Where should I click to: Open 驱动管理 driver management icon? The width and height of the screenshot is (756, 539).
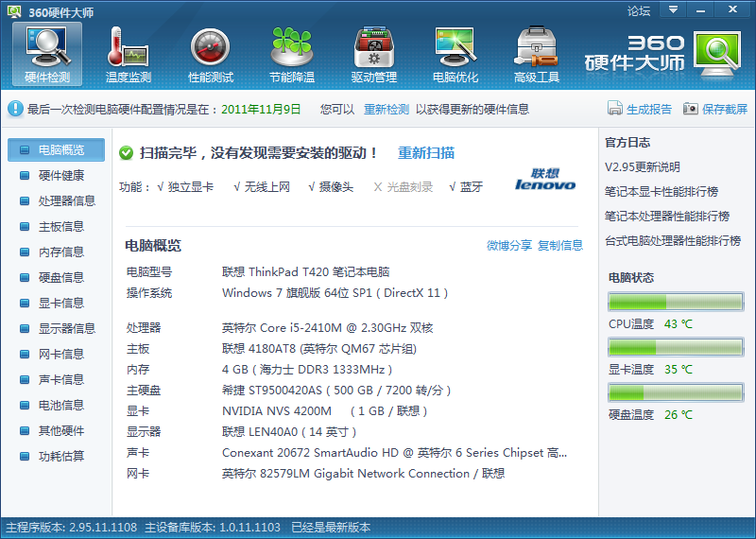point(373,55)
